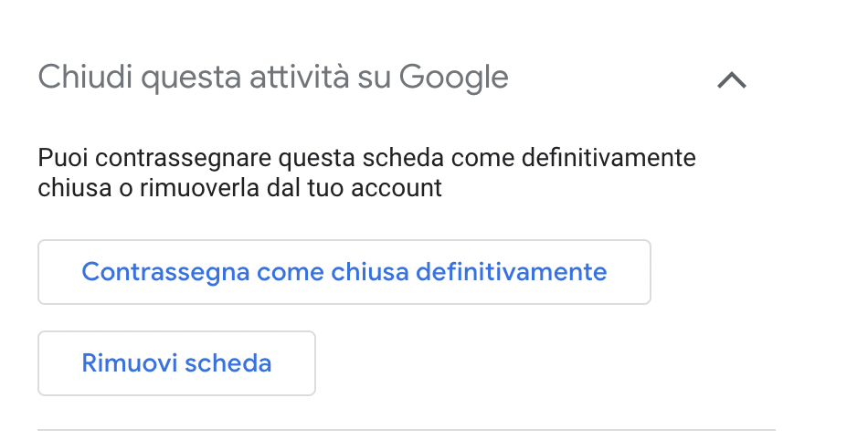
Task: Click the word 'Chiudi' in the section title
Action: (85, 77)
